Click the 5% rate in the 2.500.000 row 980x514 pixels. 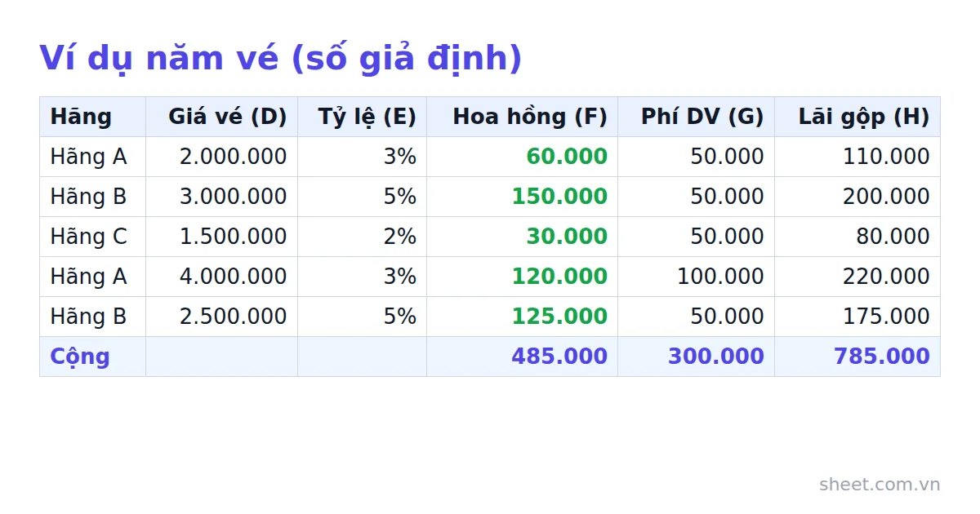click(363, 317)
